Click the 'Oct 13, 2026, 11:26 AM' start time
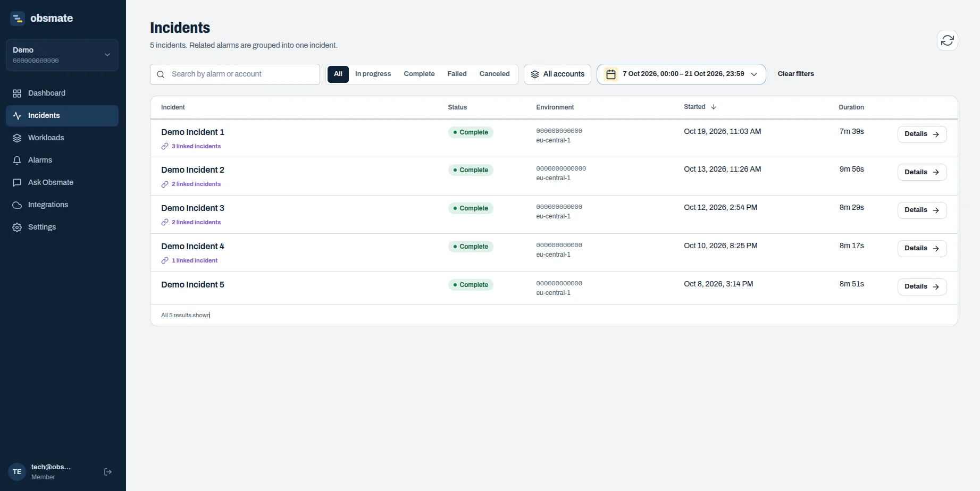Viewport: 980px width, 491px height. pyautogui.click(x=722, y=170)
